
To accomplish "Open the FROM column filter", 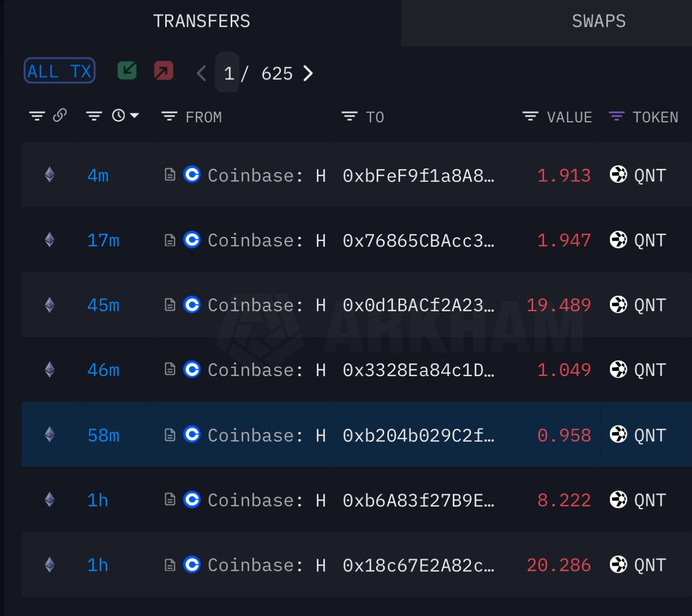I will pos(169,117).
